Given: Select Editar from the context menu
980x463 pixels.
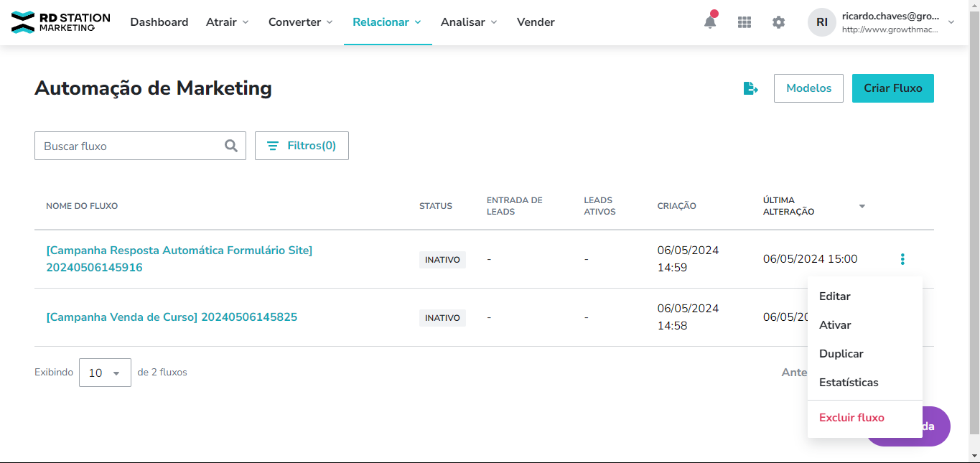Looking at the screenshot, I should [834, 296].
